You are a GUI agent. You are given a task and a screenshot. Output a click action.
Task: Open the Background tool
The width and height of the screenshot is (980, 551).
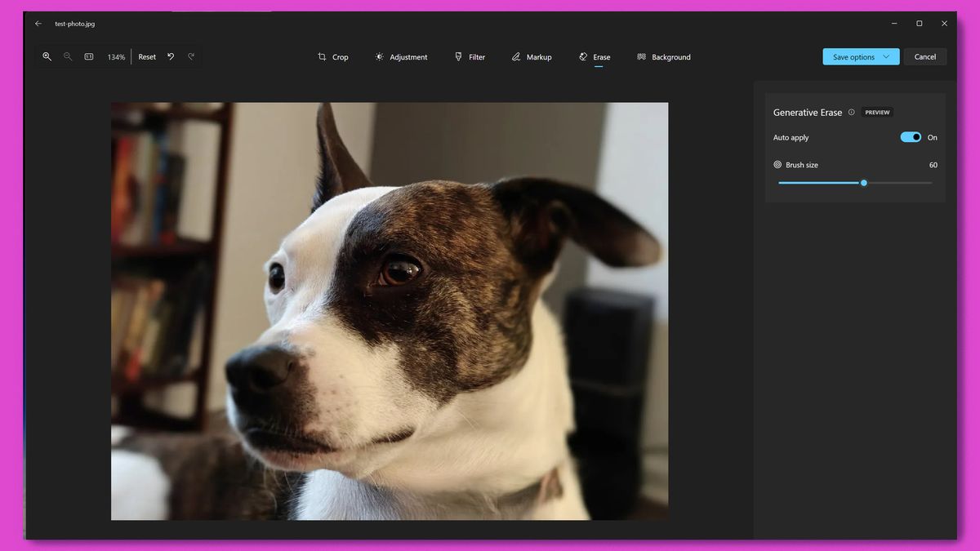tap(664, 56)
